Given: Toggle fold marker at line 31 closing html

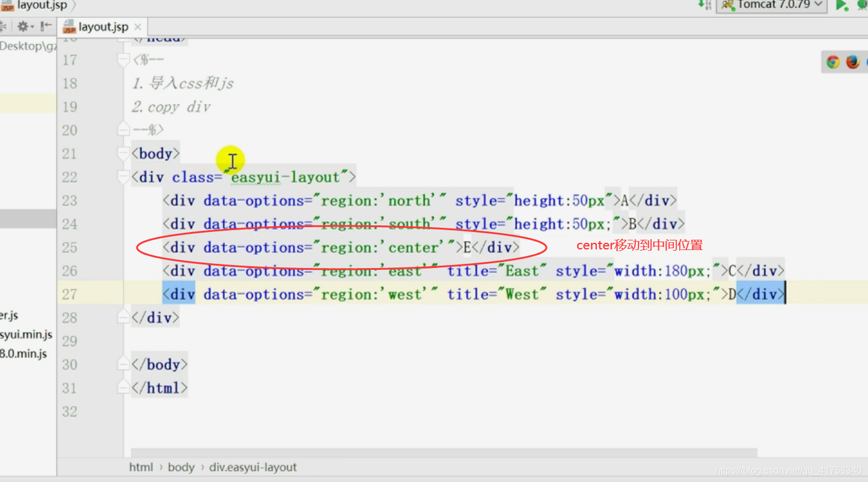Looking at the screenshot, I should click(x=124, y=388).
